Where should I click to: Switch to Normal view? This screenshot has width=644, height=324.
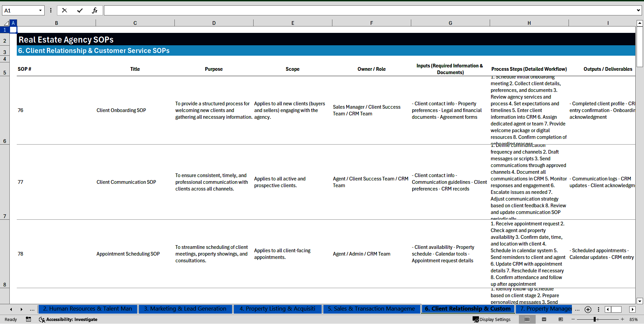(527, 319)
